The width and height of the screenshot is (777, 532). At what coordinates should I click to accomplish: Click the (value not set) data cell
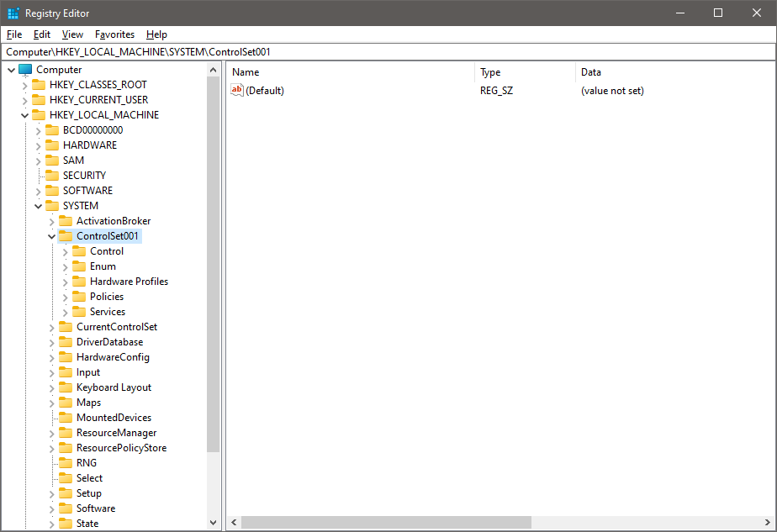coord(612,91)
